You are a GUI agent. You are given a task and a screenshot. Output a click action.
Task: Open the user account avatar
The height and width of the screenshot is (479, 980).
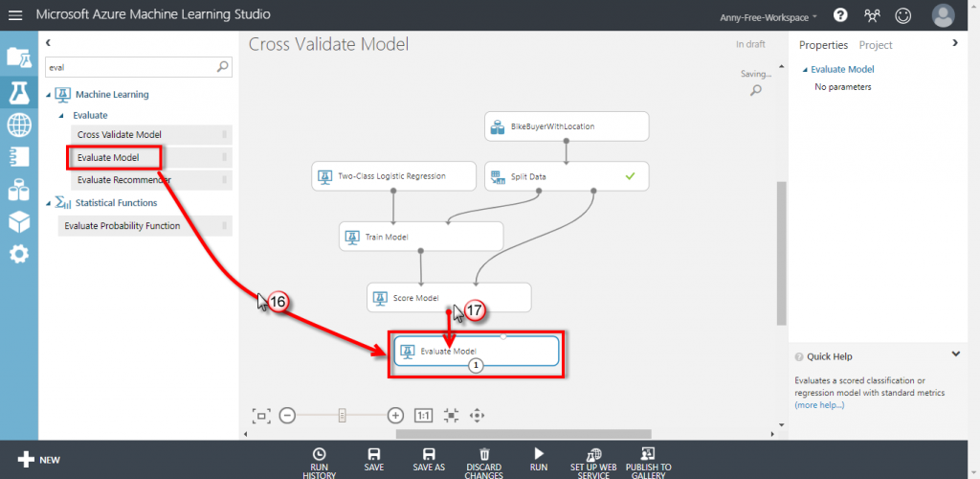point(943,15)
